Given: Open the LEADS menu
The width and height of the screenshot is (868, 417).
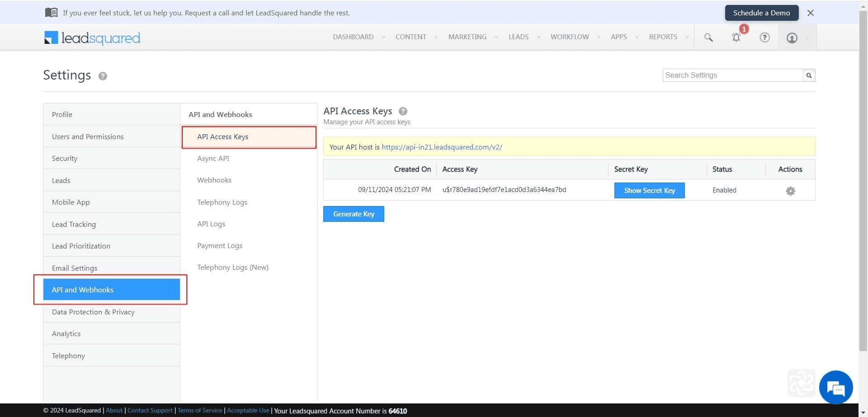Looking at the screenshot, I should point(518,37).
